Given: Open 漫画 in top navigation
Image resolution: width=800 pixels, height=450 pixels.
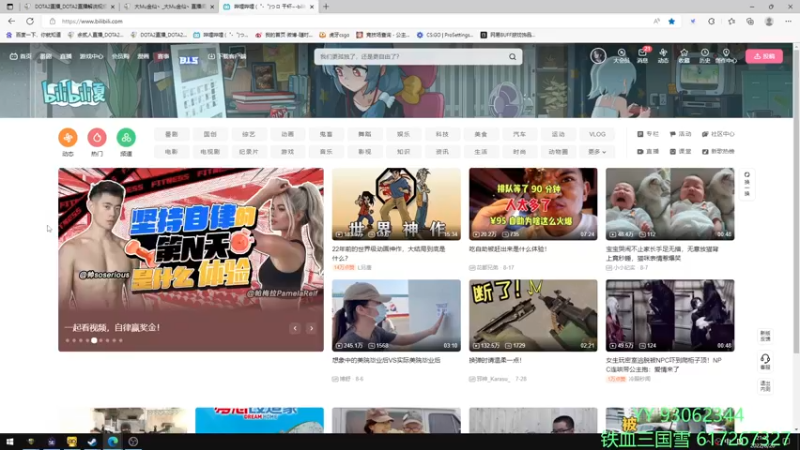Looking at the screenshot, I should click(143, 56).
